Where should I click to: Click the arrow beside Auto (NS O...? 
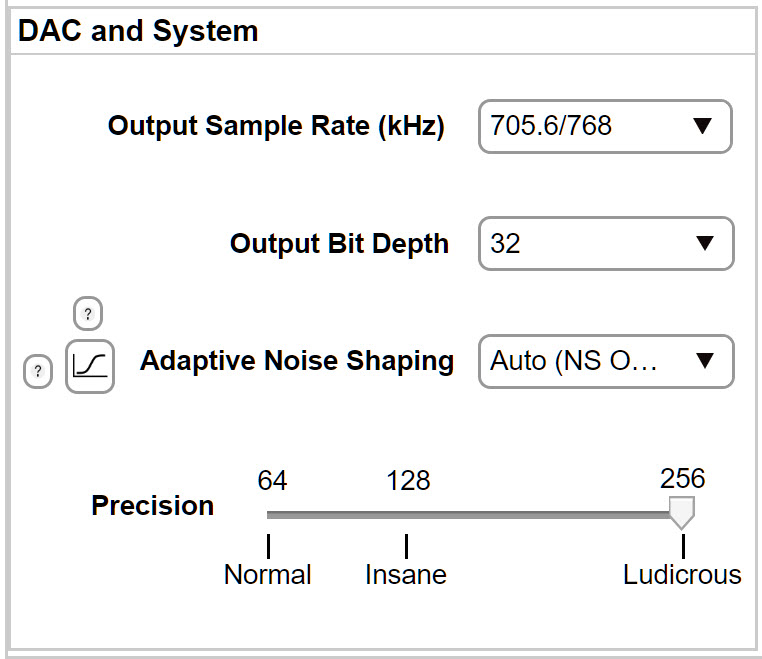705,361
